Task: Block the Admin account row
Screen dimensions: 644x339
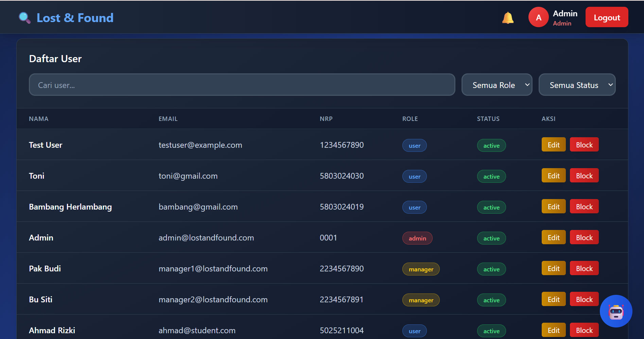Action: pos(584,238)
